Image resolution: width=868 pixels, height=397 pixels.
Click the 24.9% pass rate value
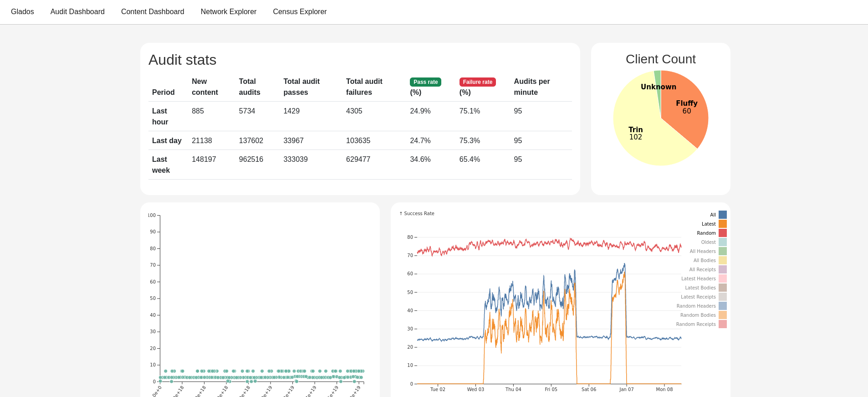pyautogui.click(x=420, y=111)
